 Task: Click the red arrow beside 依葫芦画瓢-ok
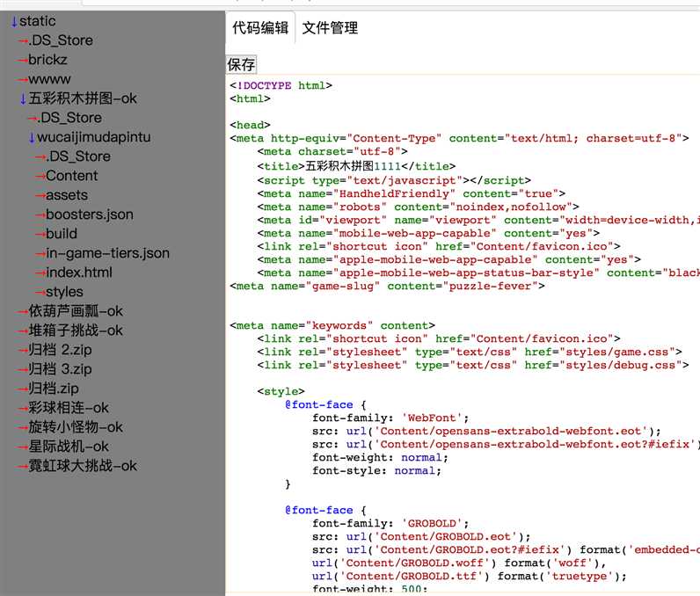(x=22, y=312)
